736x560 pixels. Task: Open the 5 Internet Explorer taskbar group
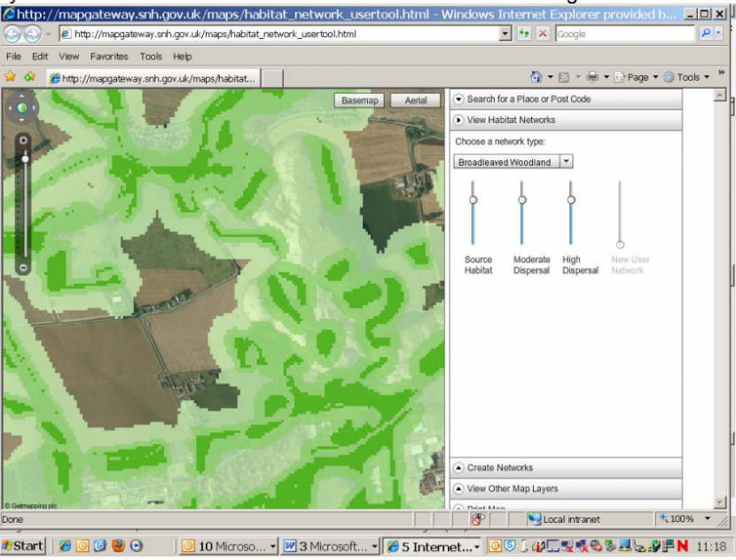(x=433, y=546)
